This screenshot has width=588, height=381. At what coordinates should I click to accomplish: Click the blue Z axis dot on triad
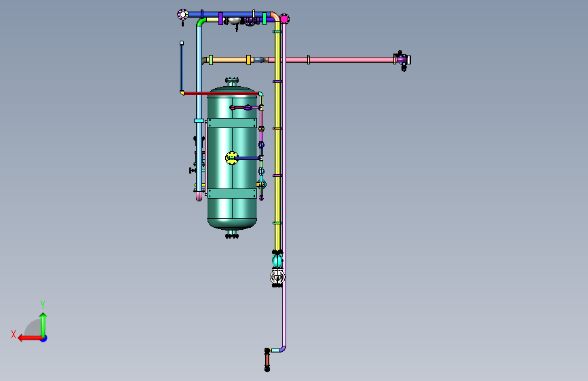tap(44, 338)
